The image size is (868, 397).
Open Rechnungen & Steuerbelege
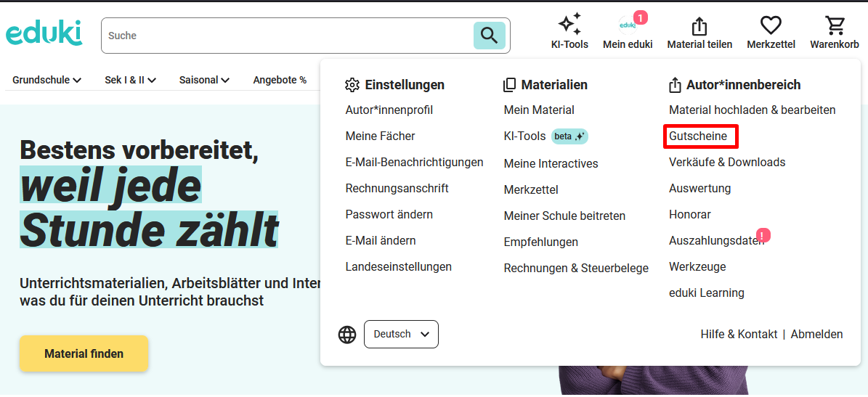[576, 268]
